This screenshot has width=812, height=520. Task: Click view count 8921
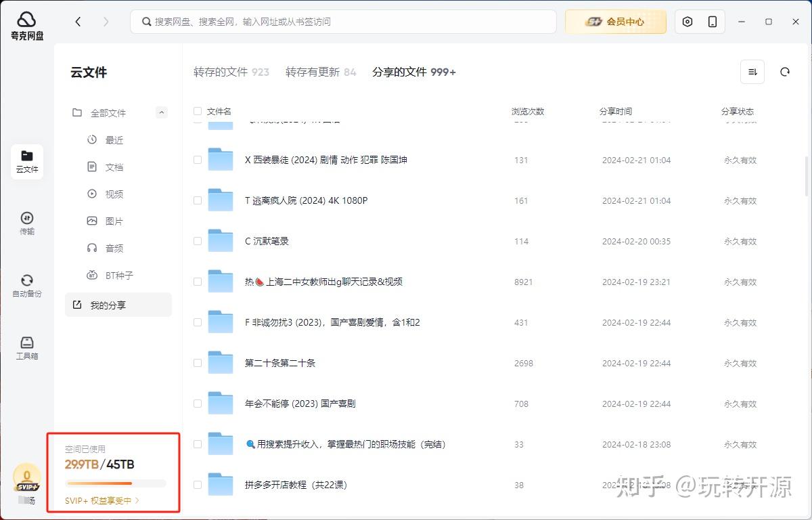(524, 282)
